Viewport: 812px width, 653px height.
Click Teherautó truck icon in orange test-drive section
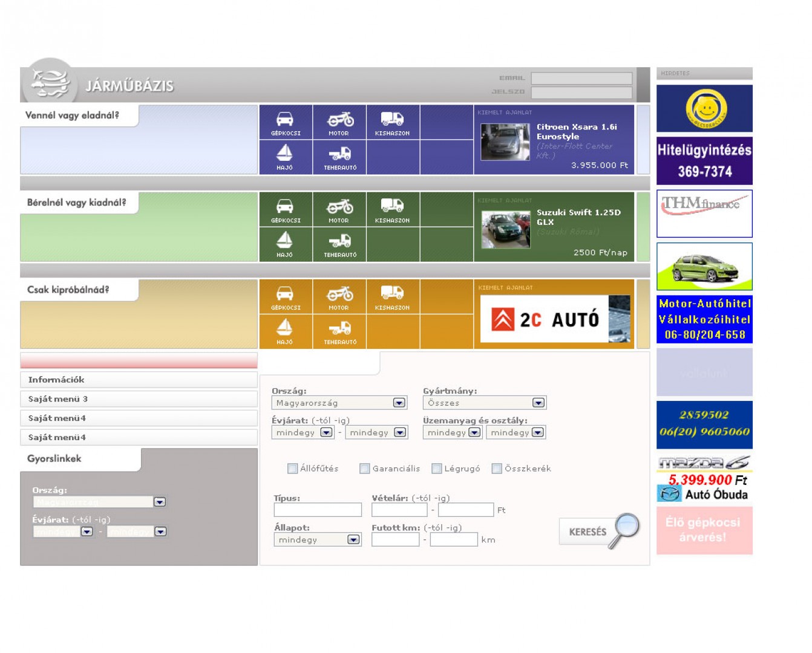click(339, 331)
